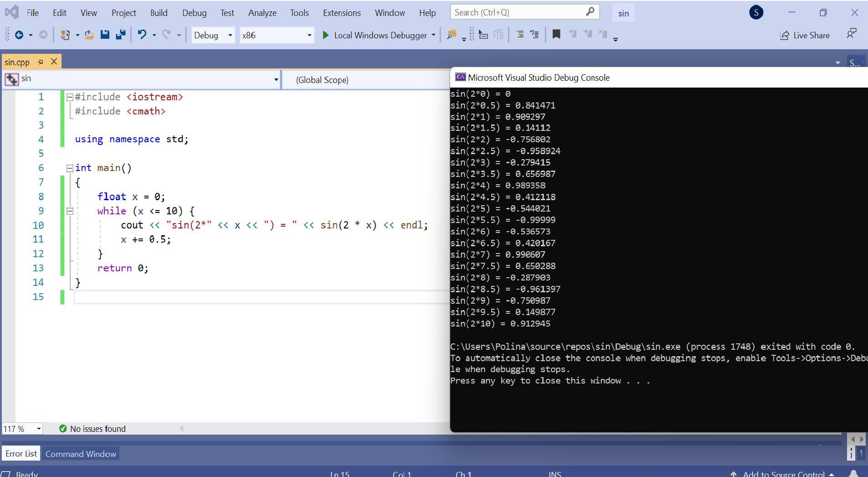
Task: Open the Build menu
Action: [x=159, y=13]
